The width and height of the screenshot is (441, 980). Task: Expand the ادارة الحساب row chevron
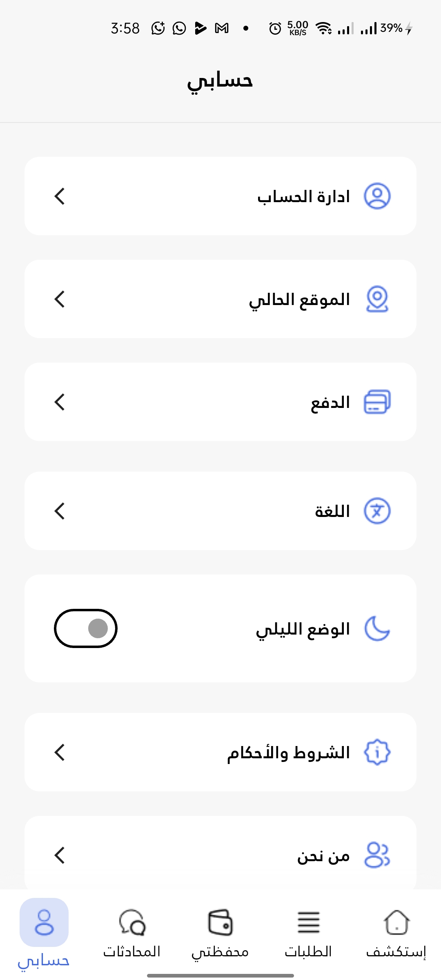[x=60, y=196]
